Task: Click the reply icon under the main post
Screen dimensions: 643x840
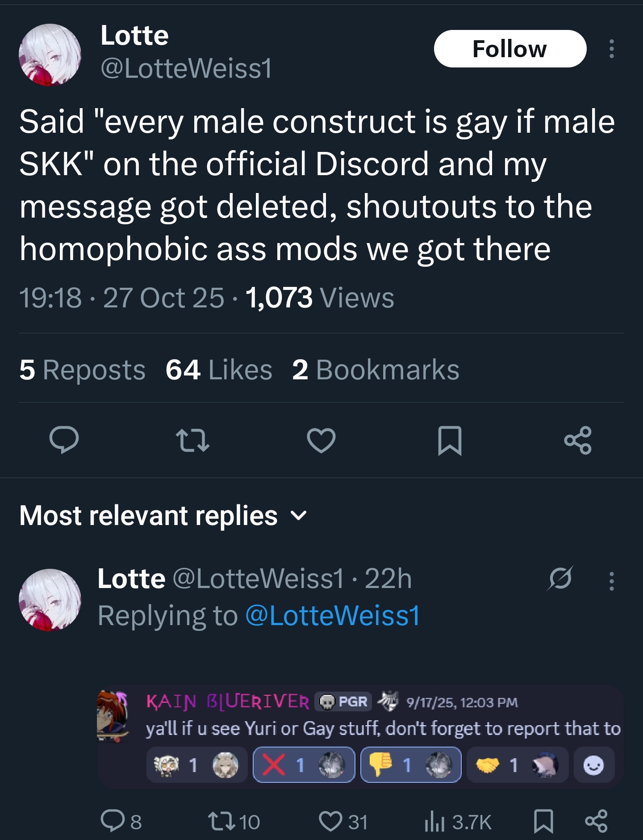Action: pos(64,440)
